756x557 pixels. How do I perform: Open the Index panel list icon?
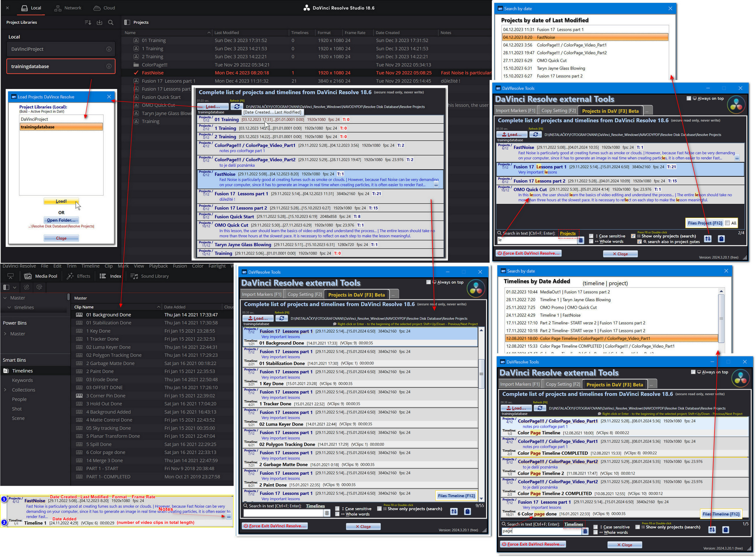click(x=103, y=276)
